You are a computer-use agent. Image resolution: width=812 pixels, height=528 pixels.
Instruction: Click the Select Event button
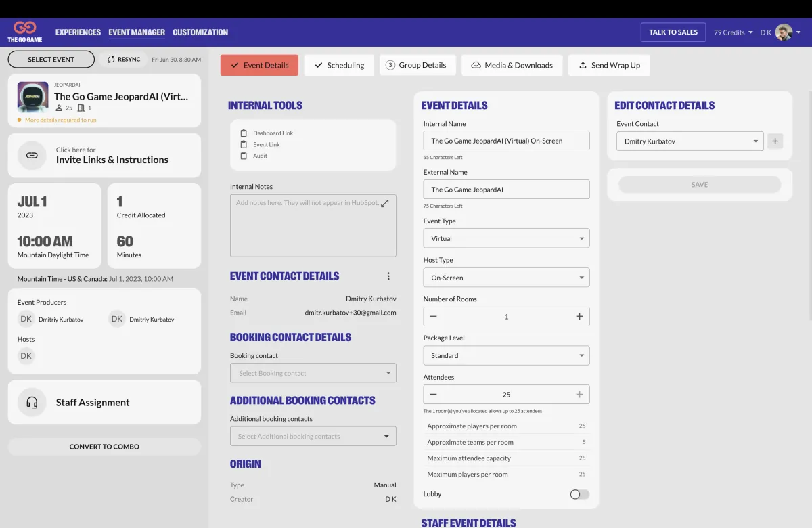[x=51, y=60]
